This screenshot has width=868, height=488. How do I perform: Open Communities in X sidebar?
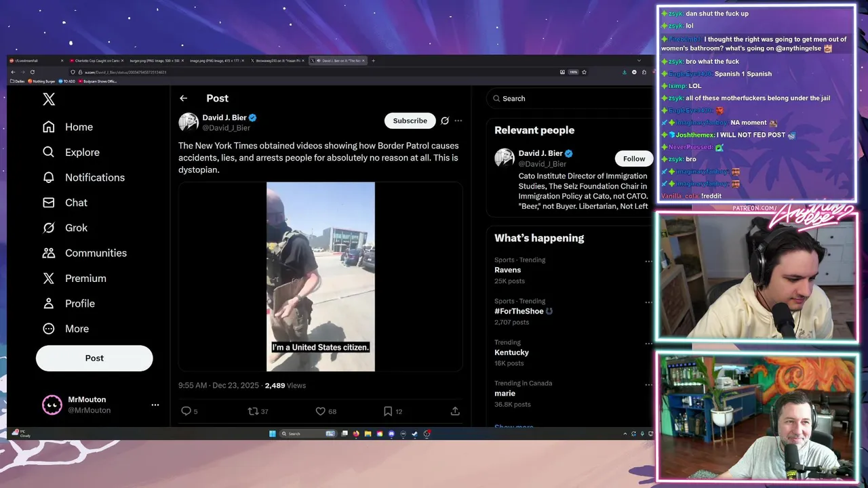pyautogui.click(x=85, y=253)
